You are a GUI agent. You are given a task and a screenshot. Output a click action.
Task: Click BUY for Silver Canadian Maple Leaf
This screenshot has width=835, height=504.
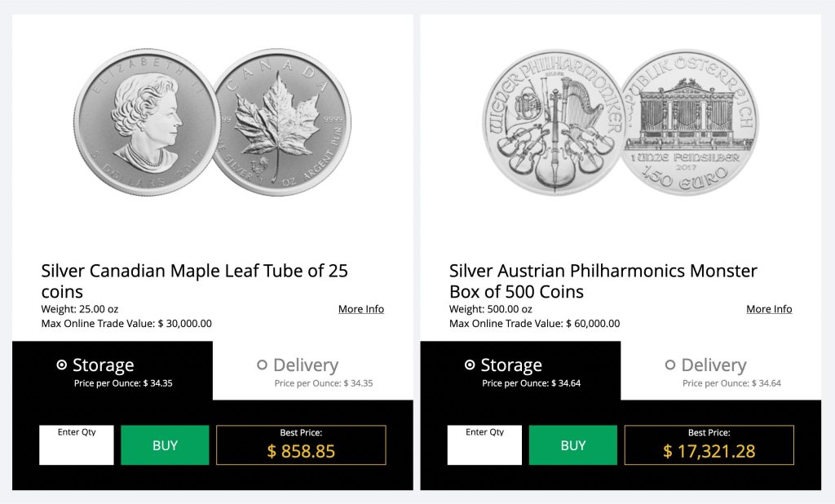pyautogui.click(x=165, y=445)
